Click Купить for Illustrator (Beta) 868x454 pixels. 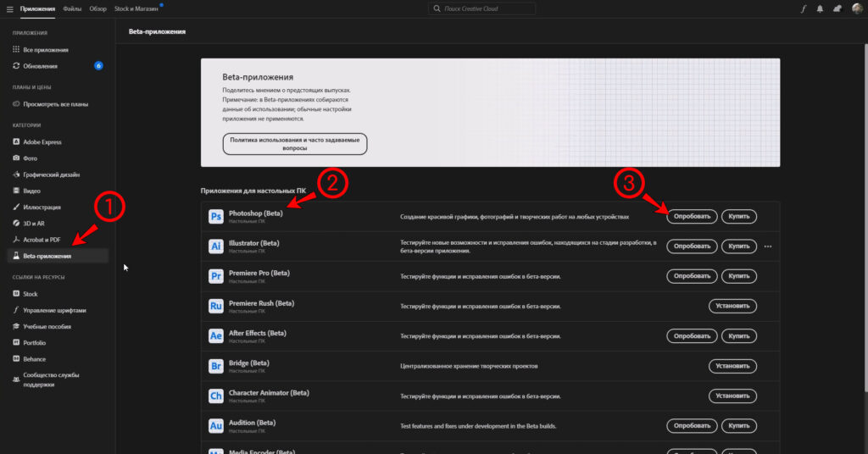(x=738, y=246)
